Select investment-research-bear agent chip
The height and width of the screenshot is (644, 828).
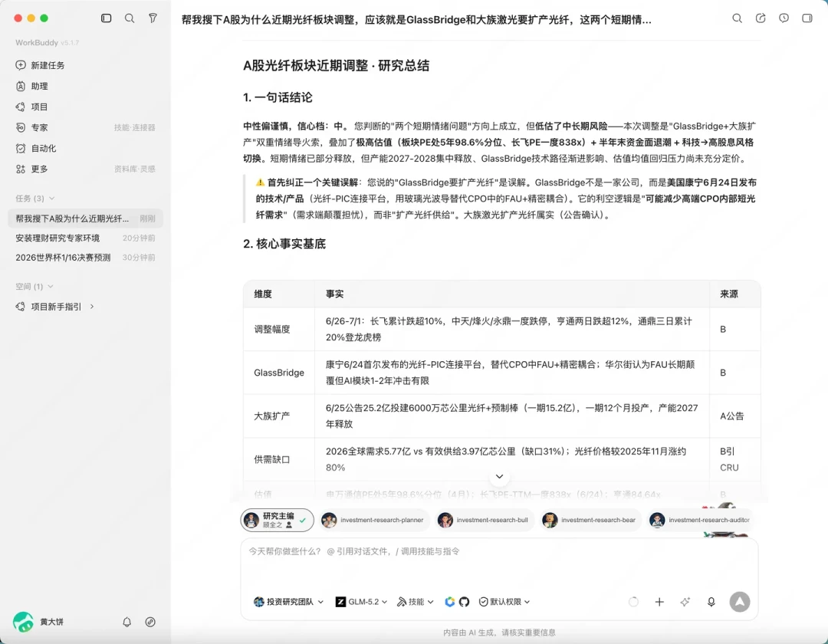point(590,520)
